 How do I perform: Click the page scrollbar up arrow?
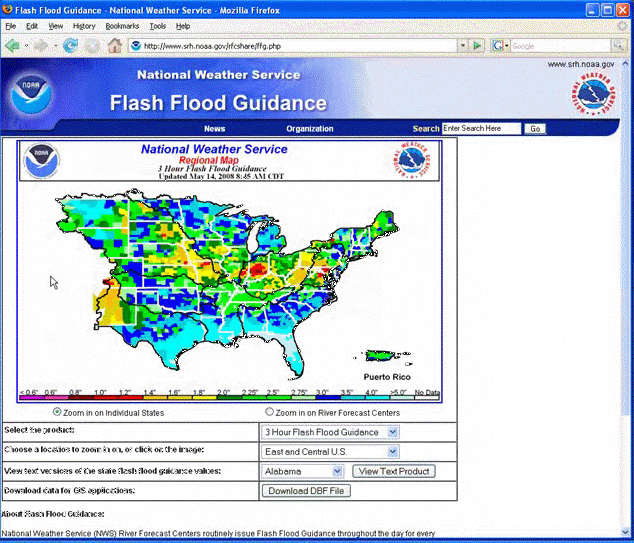625,63
